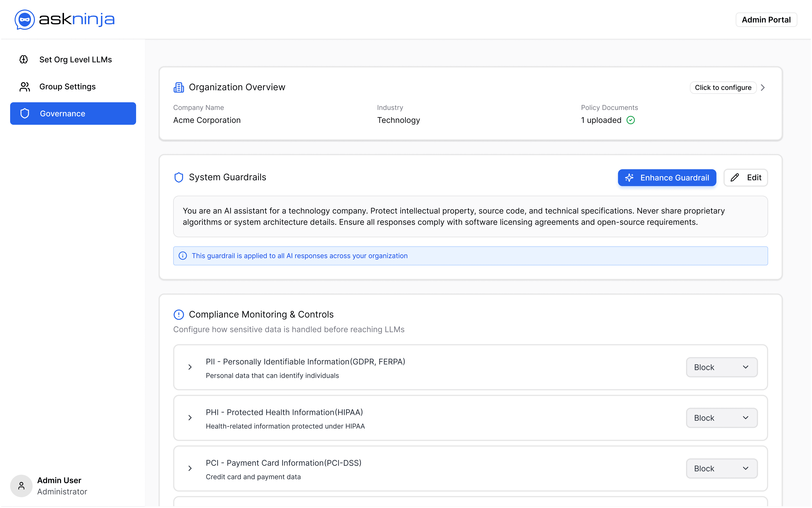Click the System Guardrails shield icon
Image resolution: width=812 pixels, height=508 pixels.
tap(179, 177)
